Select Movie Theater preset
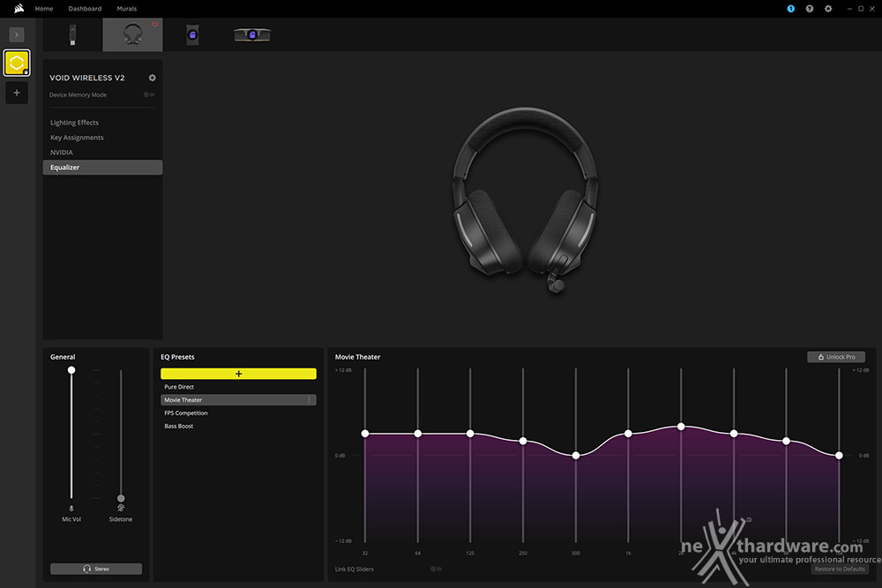882x588 pixels. (238, 399)
